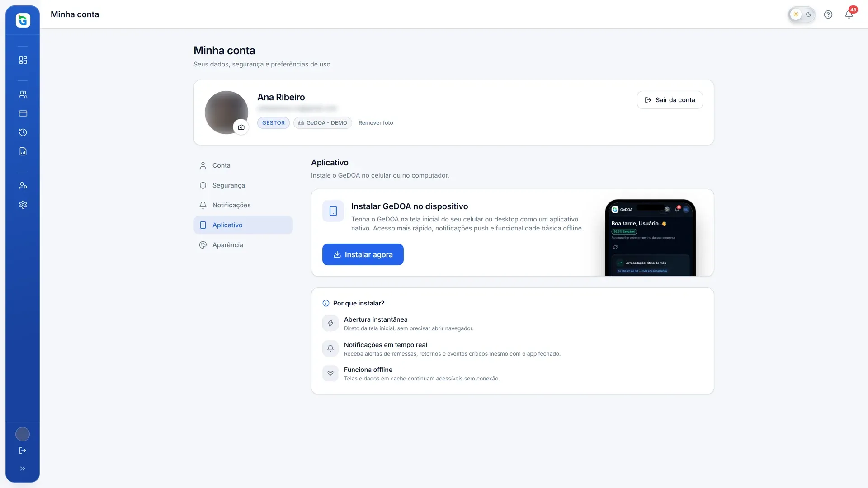Image resolution: width=868 pixels, height=488 pixels.
Task: Open the history clock icon in sidebar
Action: (x=23, y=132)
